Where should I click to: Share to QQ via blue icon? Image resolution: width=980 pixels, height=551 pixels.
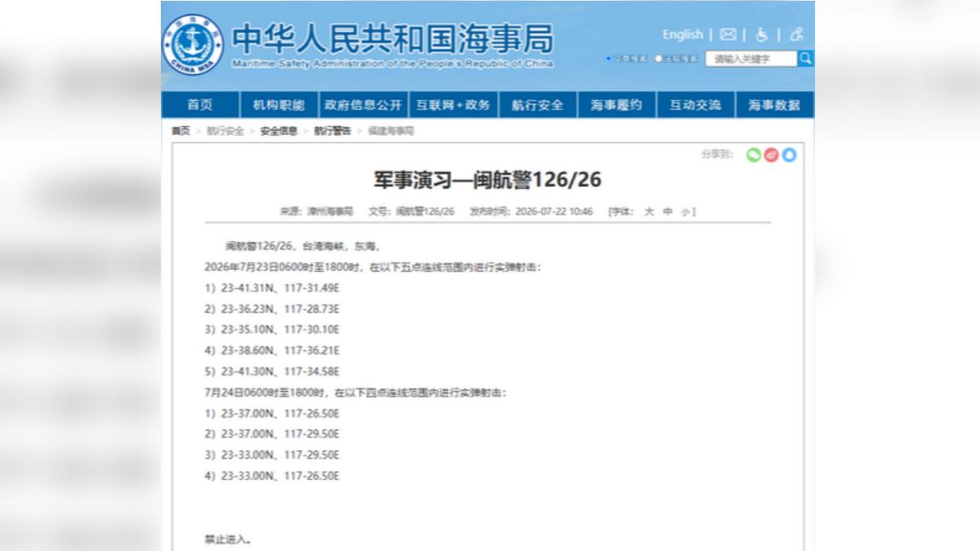click(789, 154)
